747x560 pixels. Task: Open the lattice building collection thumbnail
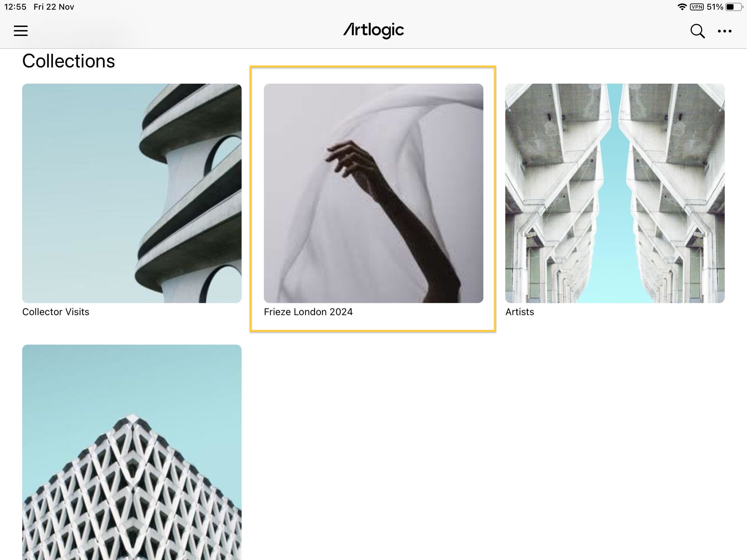coord(132,452)
